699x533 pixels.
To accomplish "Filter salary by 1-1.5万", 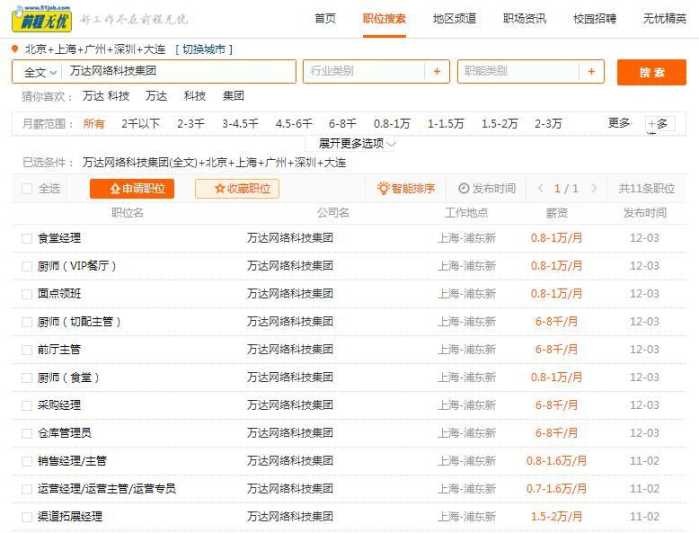I will 446,123.
